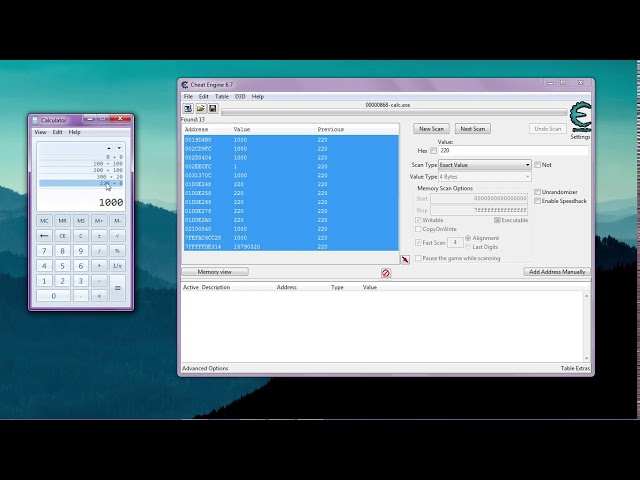640x480 pixels.
Task: Open the Table menu
Action: pos(222,96)
